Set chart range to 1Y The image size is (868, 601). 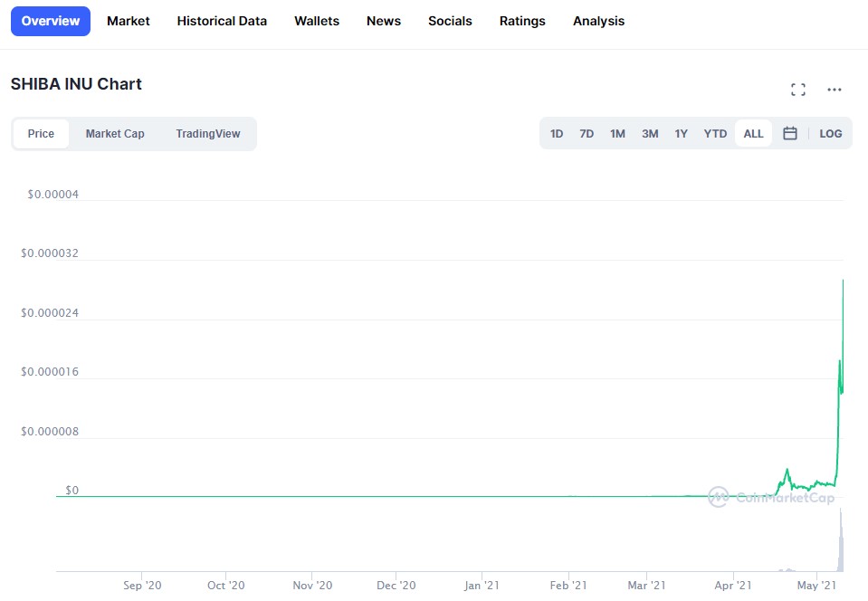click(x=681, y=134)
